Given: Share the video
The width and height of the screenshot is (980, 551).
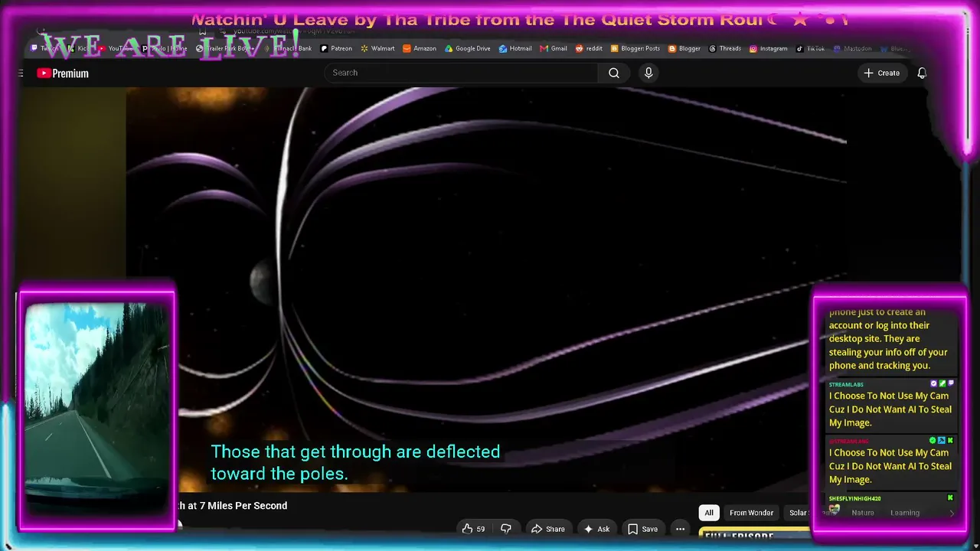Looking at the screenshot, I should (548, 529).
